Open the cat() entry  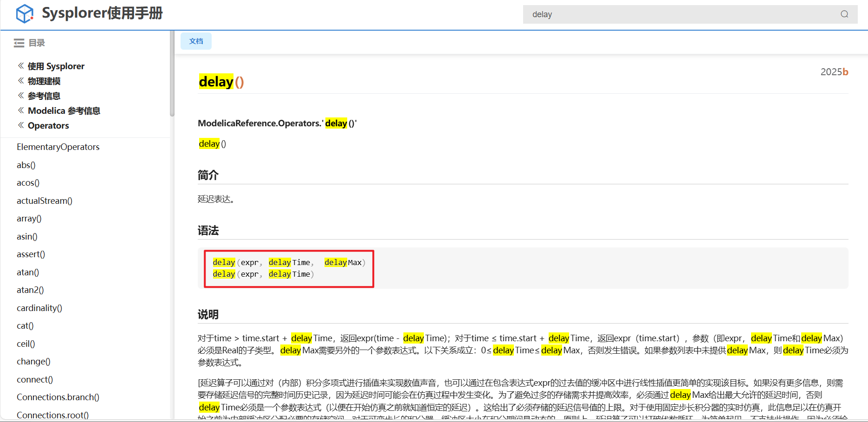[x=25, y=325]
